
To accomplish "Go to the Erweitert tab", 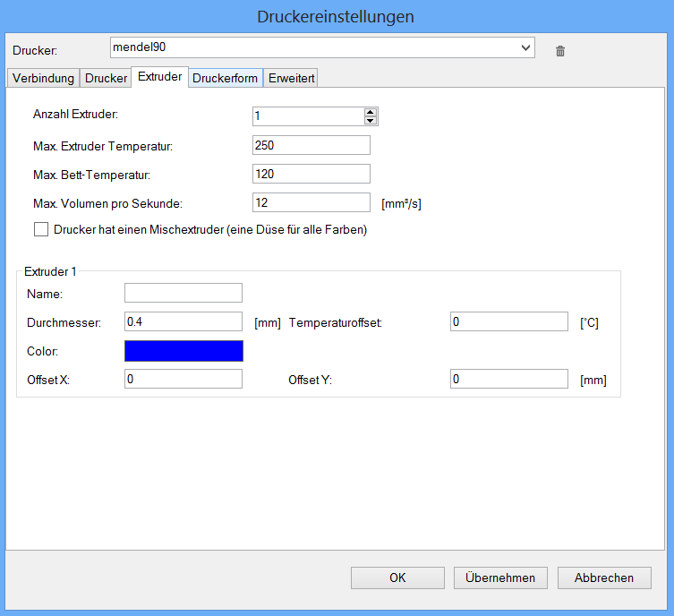I will 291,78.
